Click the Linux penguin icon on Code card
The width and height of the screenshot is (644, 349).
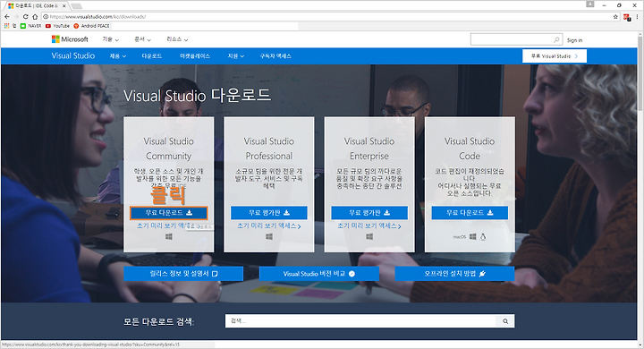tap(483, 236)
